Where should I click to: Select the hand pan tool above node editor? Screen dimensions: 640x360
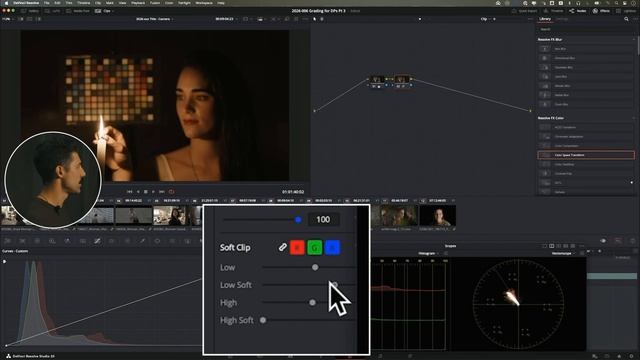(322, 19)
